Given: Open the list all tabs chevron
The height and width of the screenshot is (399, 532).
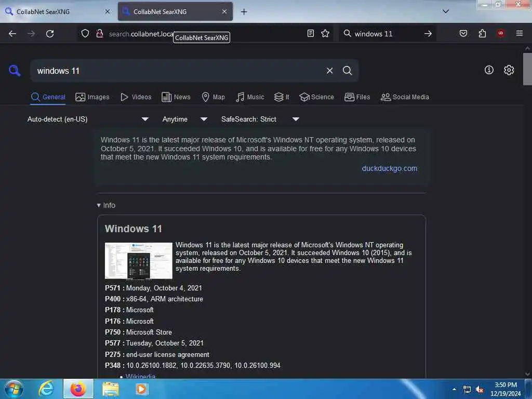Looking at the screenshot, I should (446, 11).
